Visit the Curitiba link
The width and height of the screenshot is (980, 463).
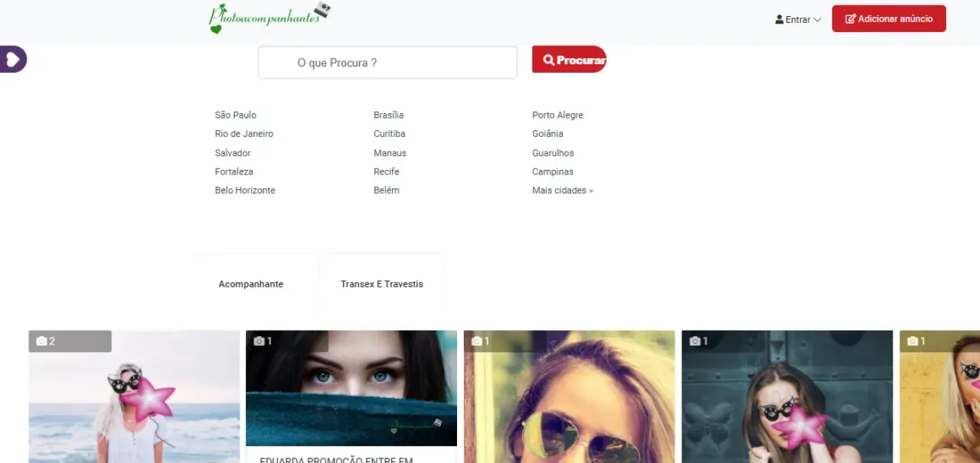(389, 133)
